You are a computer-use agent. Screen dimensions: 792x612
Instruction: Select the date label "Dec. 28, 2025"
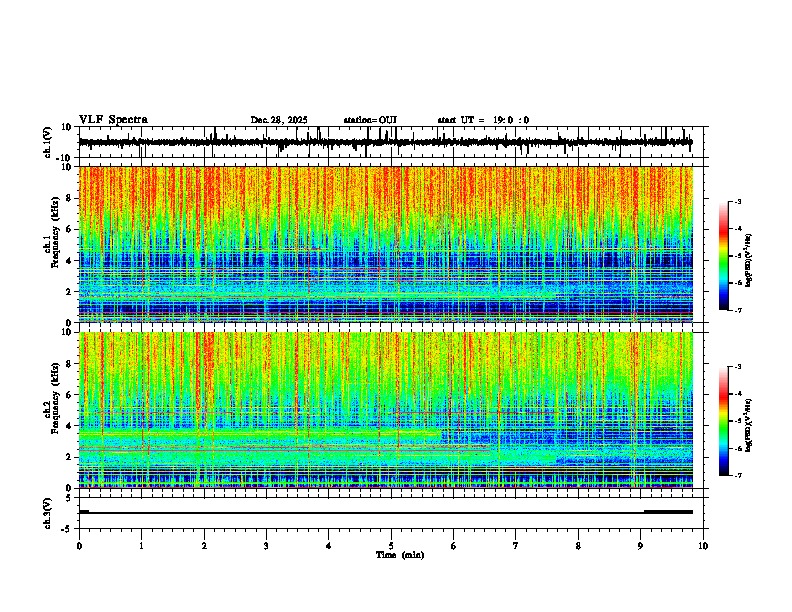tap(279, 120)
